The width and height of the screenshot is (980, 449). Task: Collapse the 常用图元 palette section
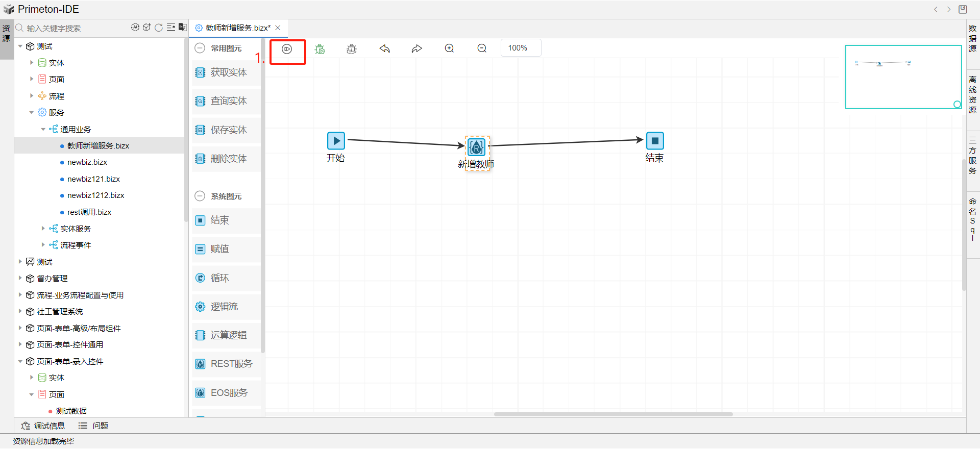pyautogui.click(x=200, y=48)
